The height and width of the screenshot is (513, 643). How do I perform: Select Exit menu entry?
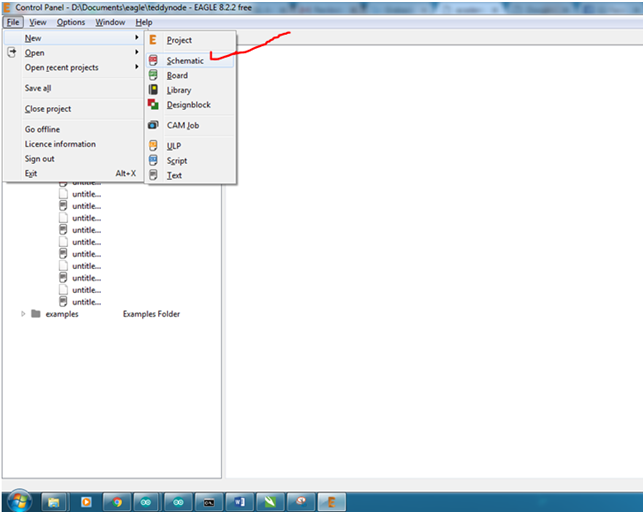click(x=74, y=173)
